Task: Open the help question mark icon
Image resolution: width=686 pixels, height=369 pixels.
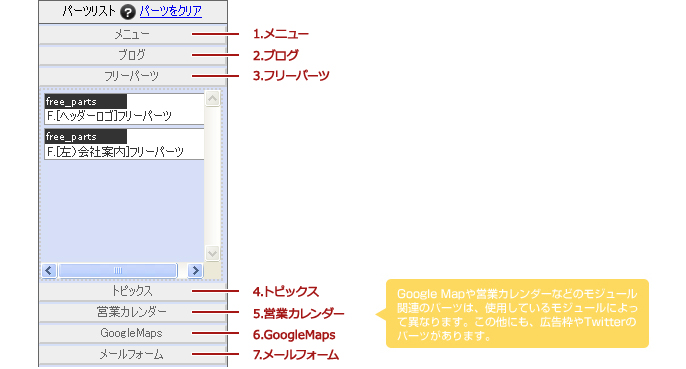Action: [127, 12]
